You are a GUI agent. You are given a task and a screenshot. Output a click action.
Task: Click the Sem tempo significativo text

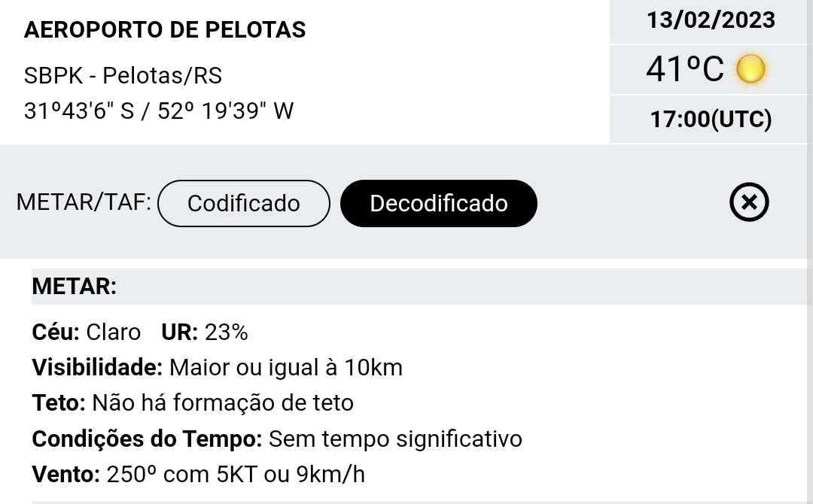point(396,439)
